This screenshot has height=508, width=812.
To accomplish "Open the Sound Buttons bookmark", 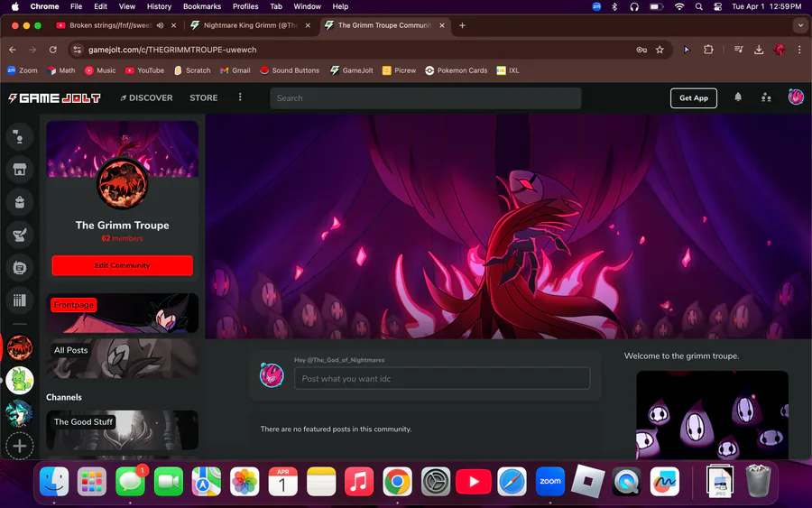I will click(x=290, y=70).
